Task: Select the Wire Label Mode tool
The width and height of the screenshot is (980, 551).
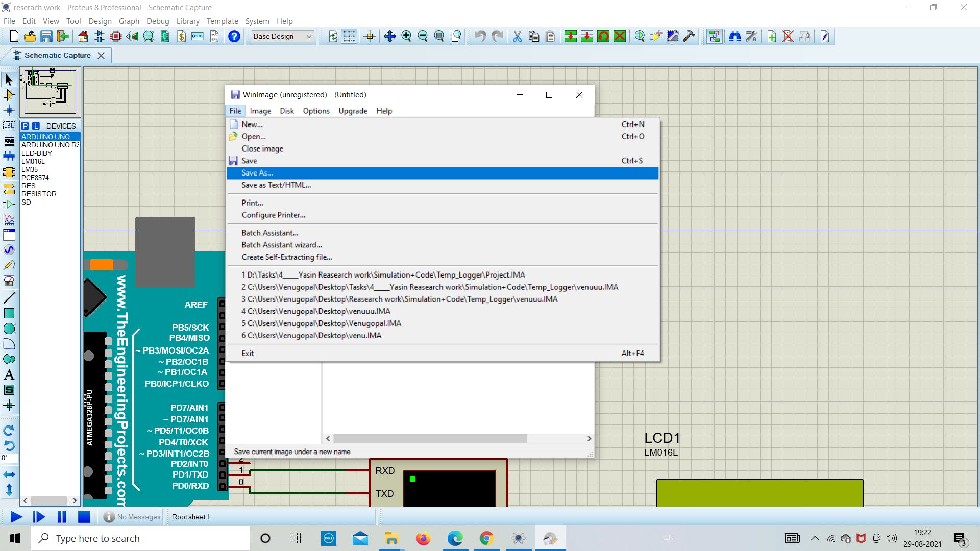Action: [x=9, y=126]
